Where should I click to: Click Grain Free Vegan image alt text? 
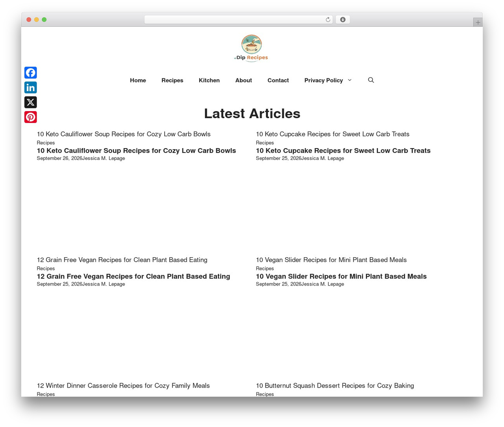(122, 260)
